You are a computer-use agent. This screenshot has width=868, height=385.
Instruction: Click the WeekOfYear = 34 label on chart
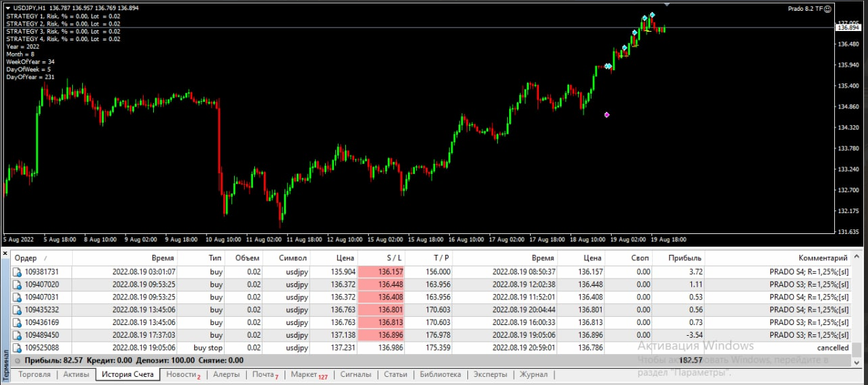pos(30,61)
